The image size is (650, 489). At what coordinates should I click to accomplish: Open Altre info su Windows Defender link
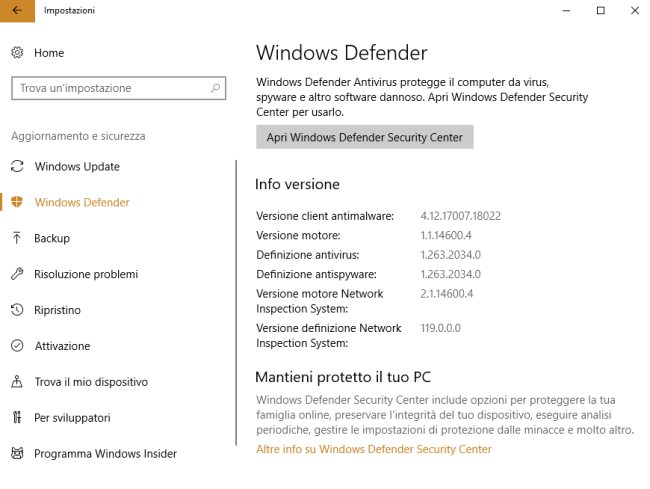coord(374,449)
